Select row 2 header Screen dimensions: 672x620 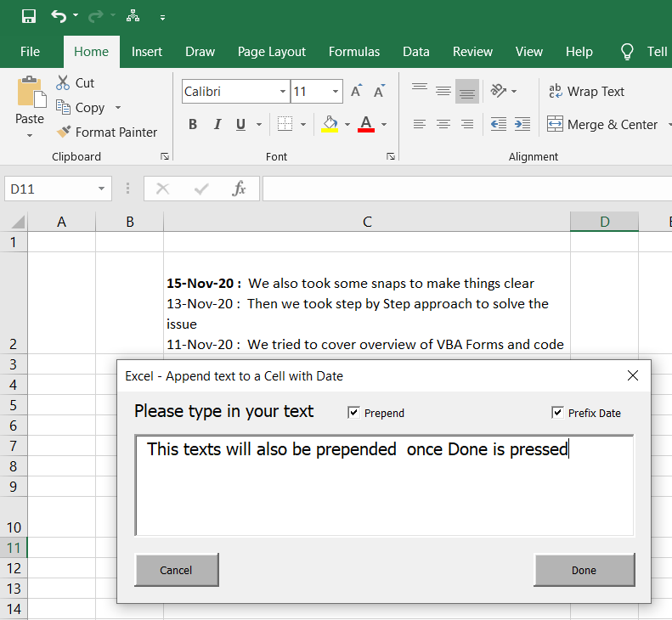coord(14,302)
